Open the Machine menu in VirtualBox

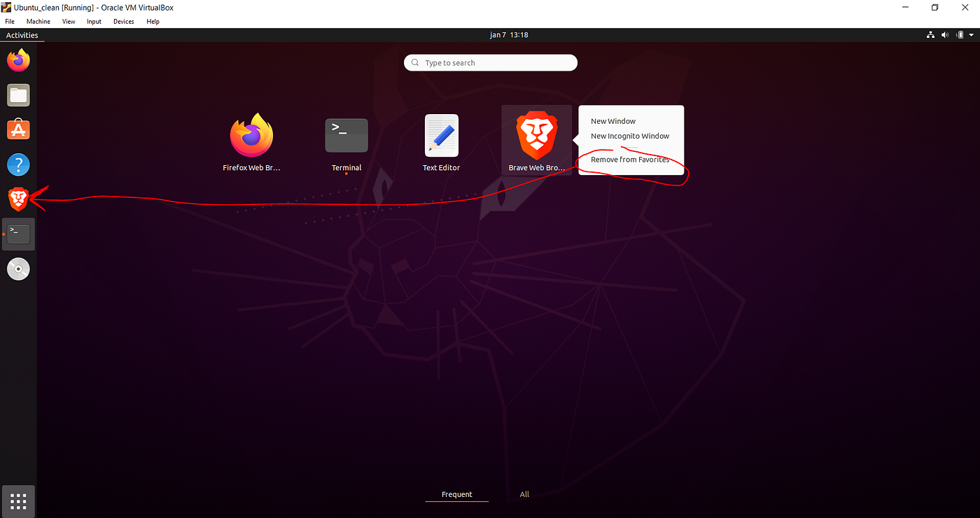coord(38,22)
